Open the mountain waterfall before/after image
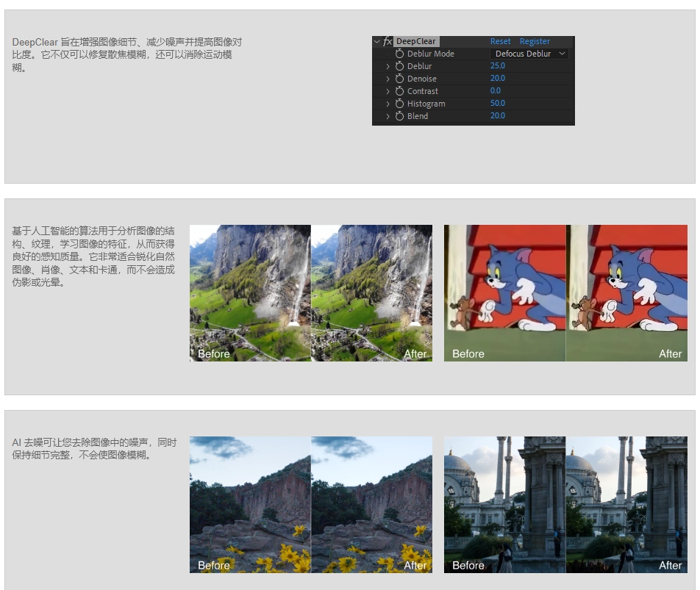The width and height of the screenshot is (700, 590). pyautogui.click(x=311, y=293)
